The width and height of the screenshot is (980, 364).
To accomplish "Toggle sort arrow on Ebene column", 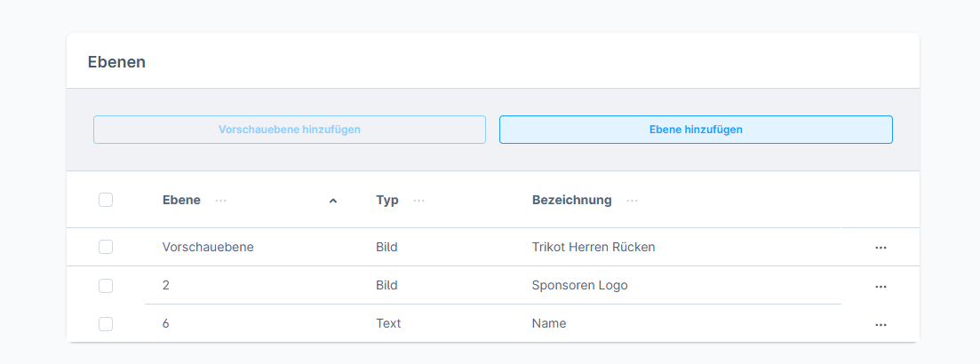I will click(x=333, y=201).
